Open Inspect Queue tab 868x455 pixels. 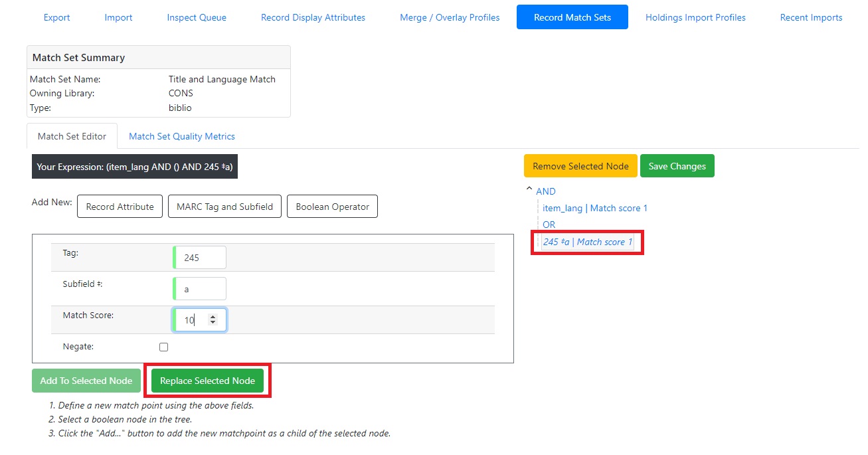197,17
